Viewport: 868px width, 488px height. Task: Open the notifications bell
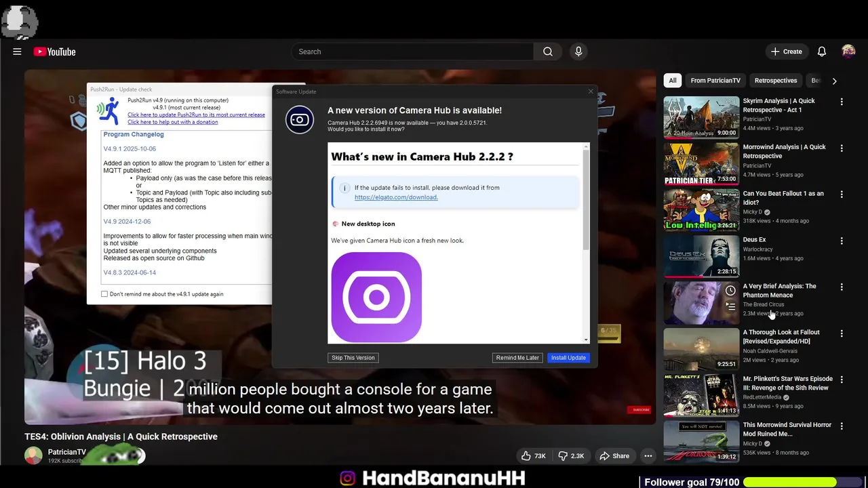(x=822, y=52)
